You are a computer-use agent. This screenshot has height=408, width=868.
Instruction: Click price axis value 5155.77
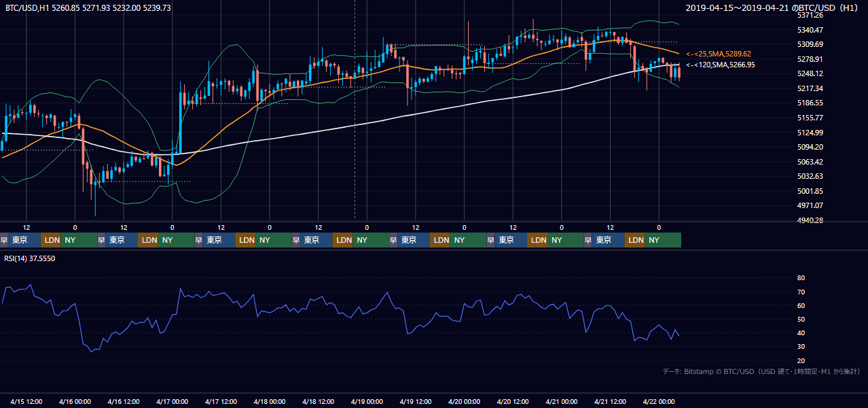810,118
